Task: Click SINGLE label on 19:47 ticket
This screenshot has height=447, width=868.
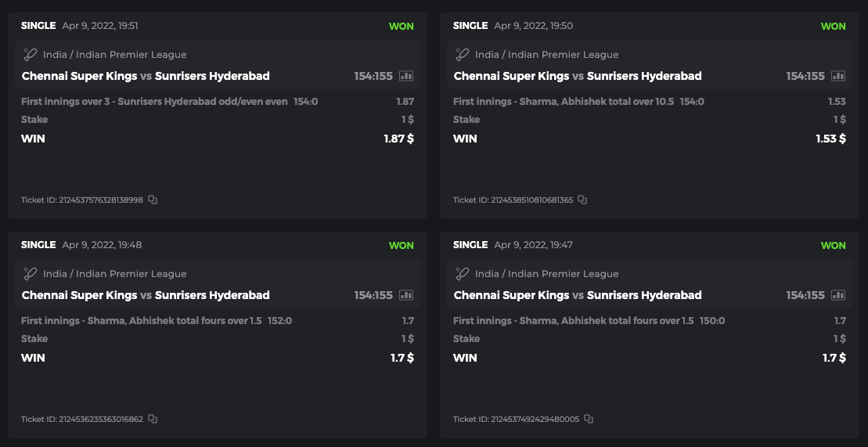Action: pyautogui.click(x=470, y=245)
